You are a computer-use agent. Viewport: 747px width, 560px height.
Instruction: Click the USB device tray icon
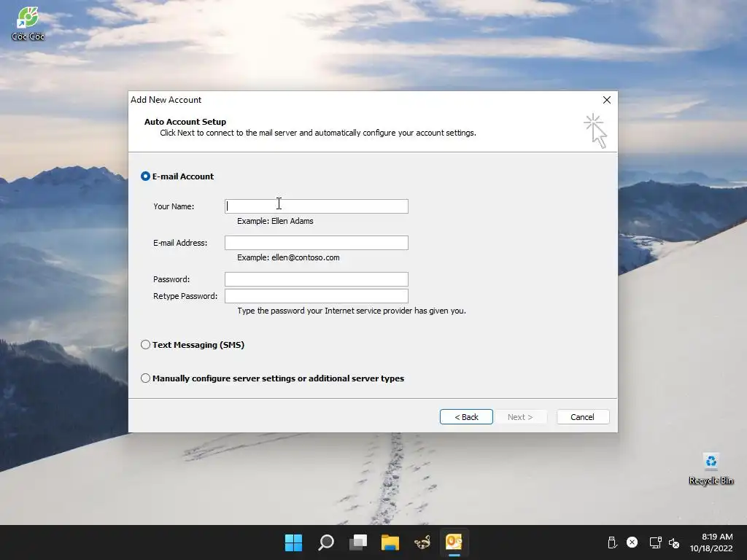point(612,542)
